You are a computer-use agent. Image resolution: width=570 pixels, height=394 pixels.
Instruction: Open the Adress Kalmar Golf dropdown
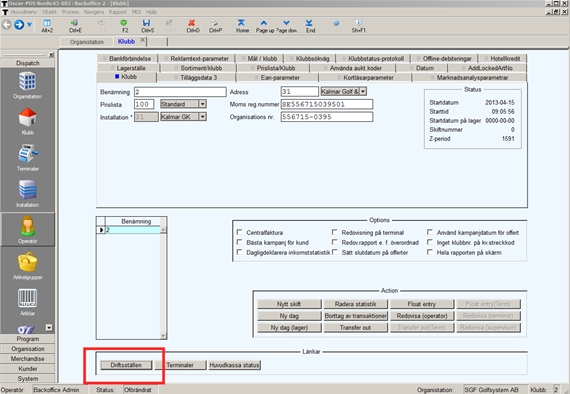click(x=363, y=91)
